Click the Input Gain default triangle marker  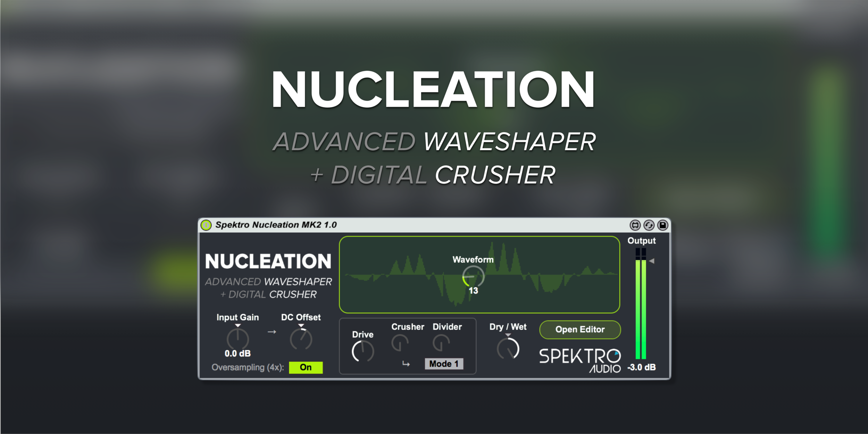(x=238, y=325)
